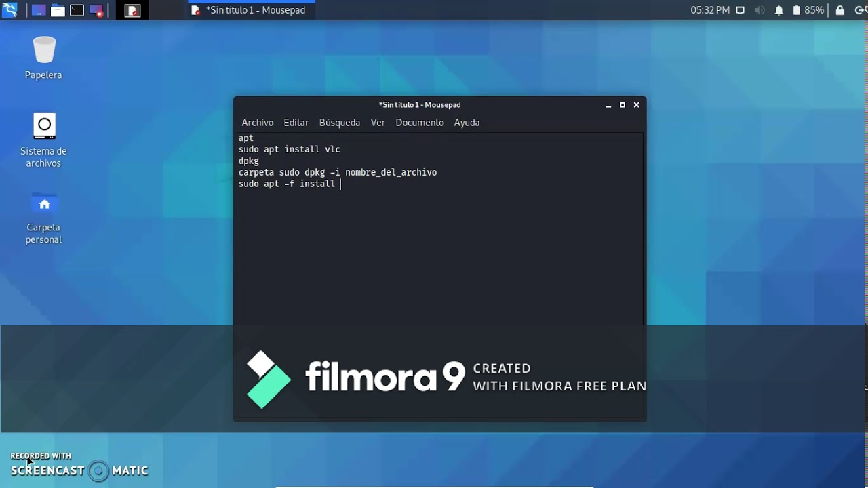Click the line reading 'dpkg'
This screenshot has width=868, height=488.
point(249,161)
